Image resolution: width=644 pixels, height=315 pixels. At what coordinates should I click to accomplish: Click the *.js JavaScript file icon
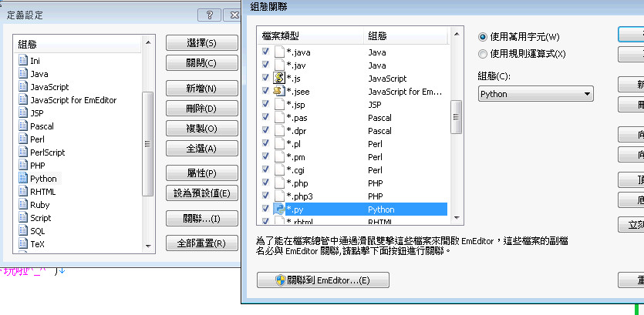click(279, 79)
